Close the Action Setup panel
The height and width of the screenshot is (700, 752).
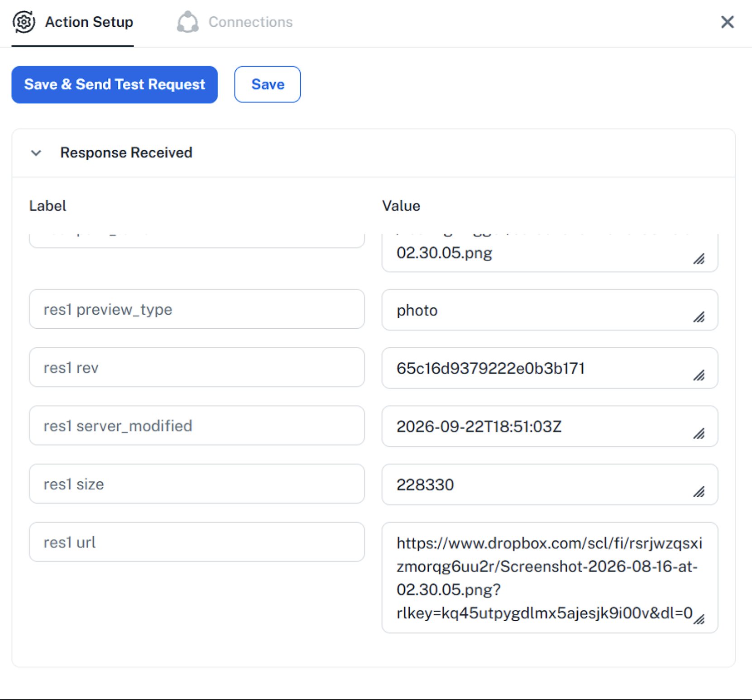[x=727, y=22]
